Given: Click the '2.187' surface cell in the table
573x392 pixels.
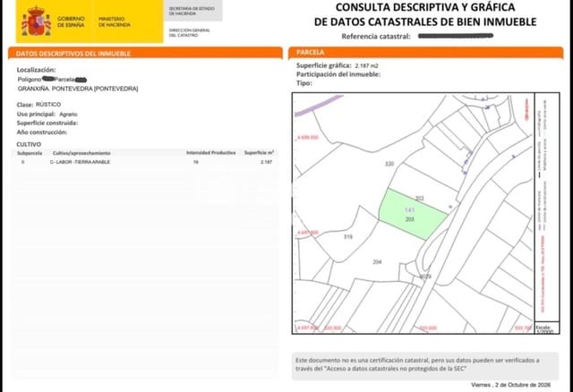Looking at the screenshot, I should (x=267, y=162).
